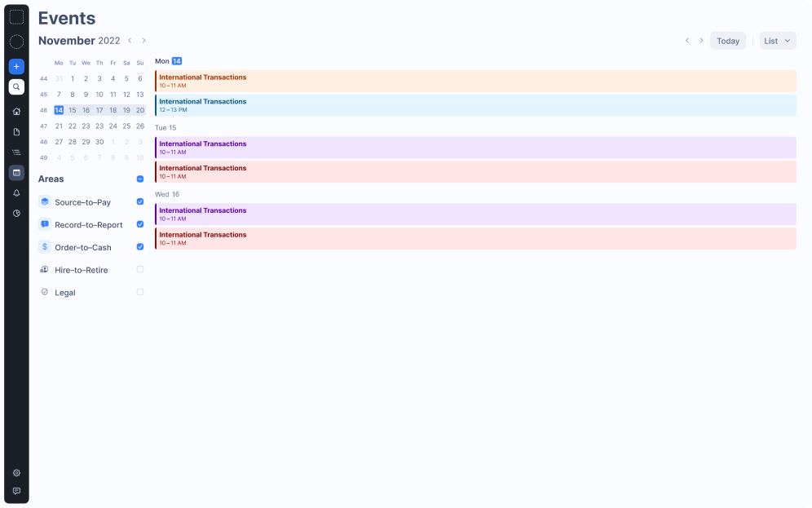The height and width of the screenshot is (508, 812).
Task: Open notifications via the bell icon
Action: tap(16, 192)
